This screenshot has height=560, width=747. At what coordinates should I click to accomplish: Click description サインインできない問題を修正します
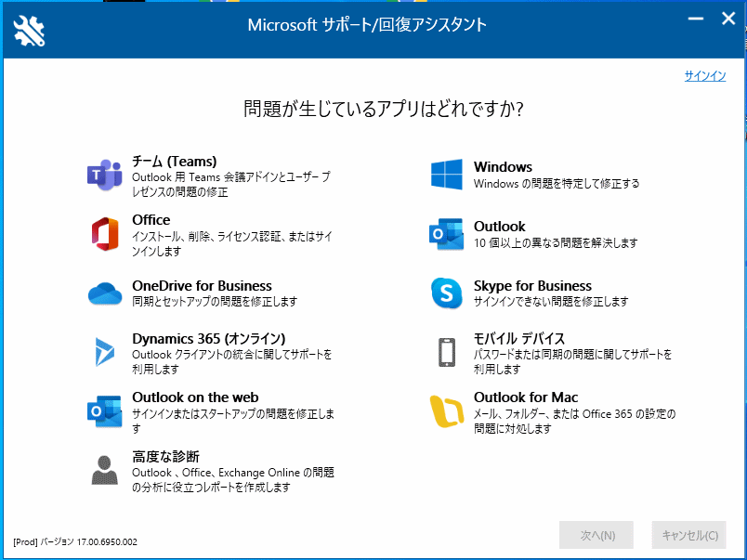(x=551, y=302)
